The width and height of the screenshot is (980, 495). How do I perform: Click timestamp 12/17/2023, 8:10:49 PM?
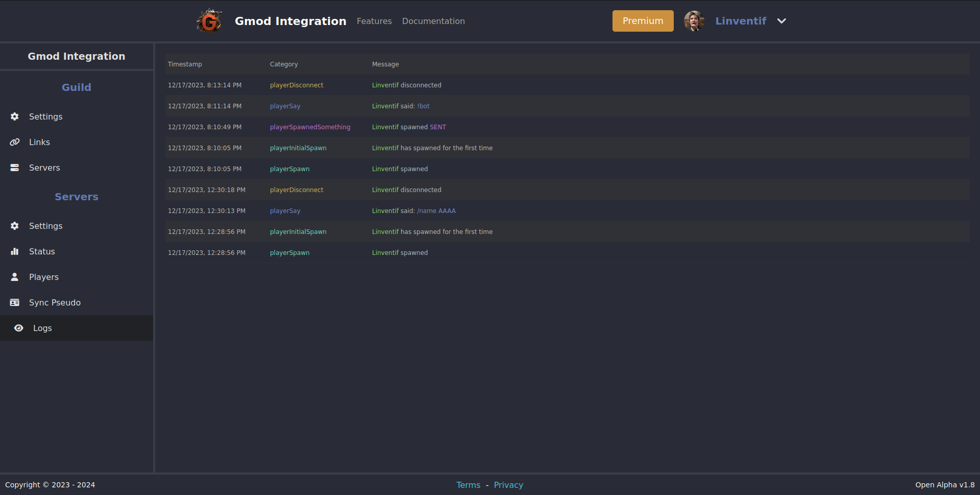point(205,127)
